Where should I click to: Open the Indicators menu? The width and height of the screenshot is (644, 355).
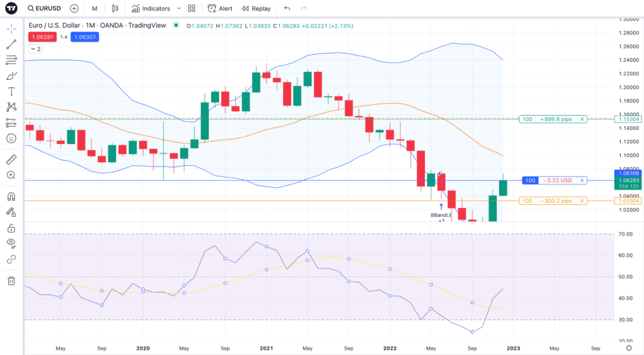[x=151, y=9]
